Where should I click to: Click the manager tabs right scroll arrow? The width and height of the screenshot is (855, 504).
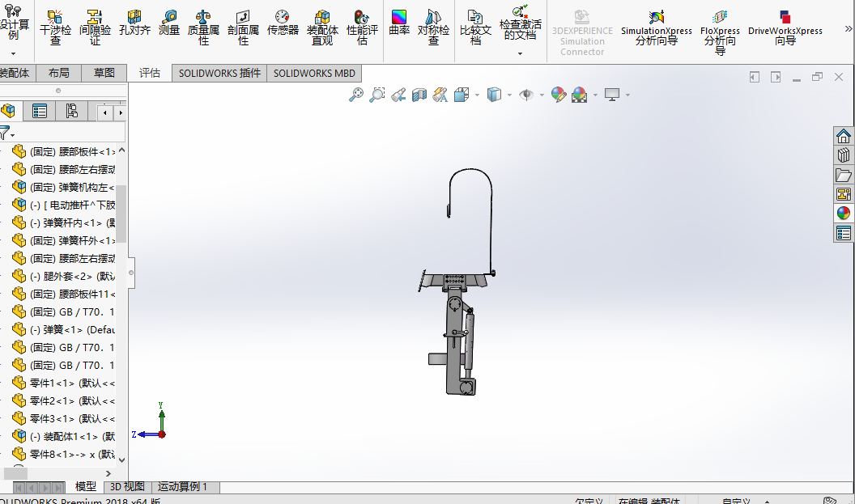(x=121, y=112)
